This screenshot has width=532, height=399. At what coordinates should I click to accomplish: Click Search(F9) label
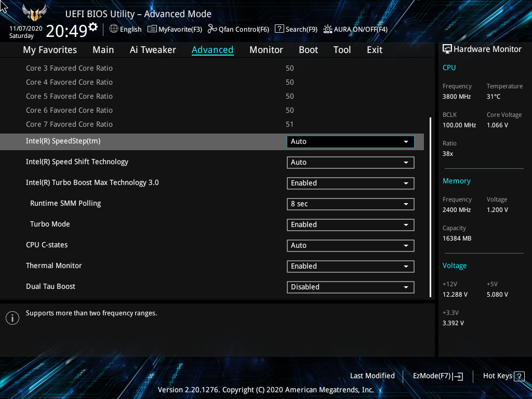301,30
